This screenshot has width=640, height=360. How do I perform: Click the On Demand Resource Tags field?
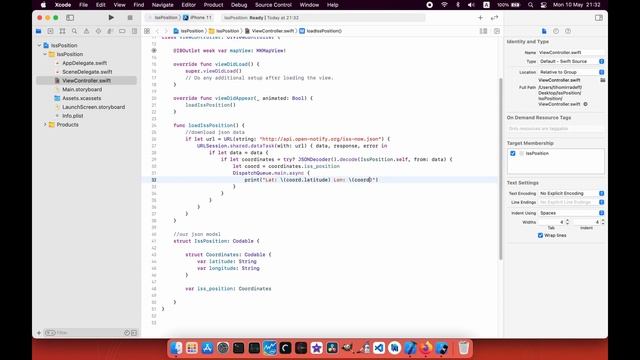click(556, 129)
